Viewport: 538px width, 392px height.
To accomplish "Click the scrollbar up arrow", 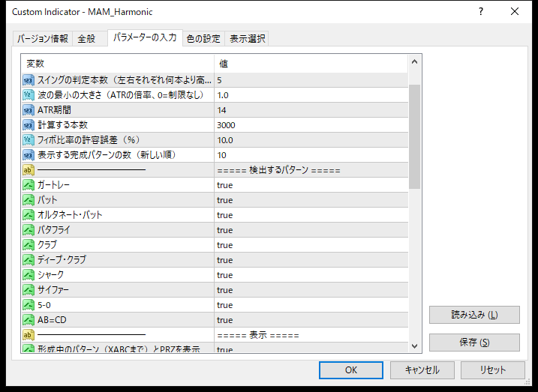I will click(414, 62).
